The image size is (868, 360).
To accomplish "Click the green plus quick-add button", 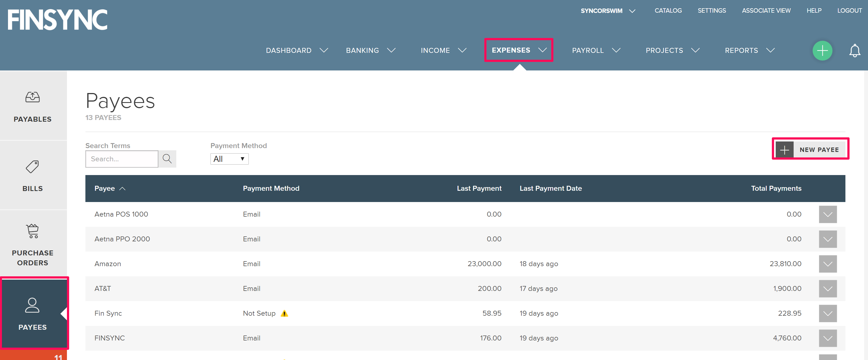I will 822,51.
